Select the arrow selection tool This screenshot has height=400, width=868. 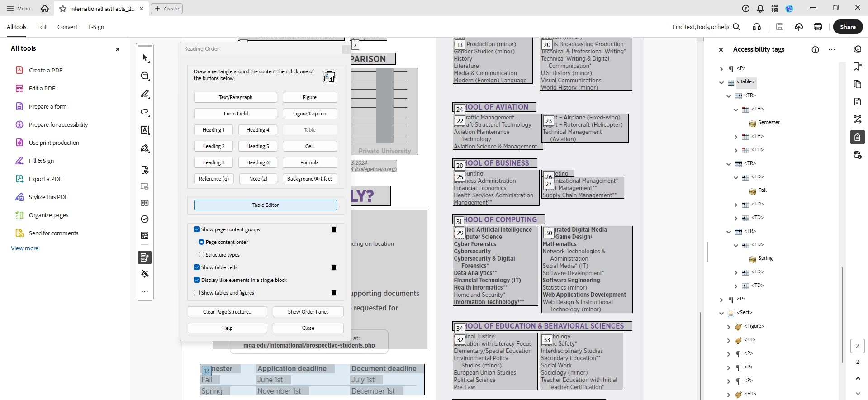145,58
